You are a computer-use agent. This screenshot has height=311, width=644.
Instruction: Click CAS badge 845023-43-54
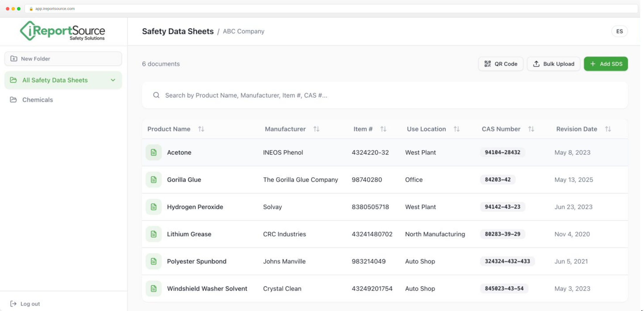point(504,288)
